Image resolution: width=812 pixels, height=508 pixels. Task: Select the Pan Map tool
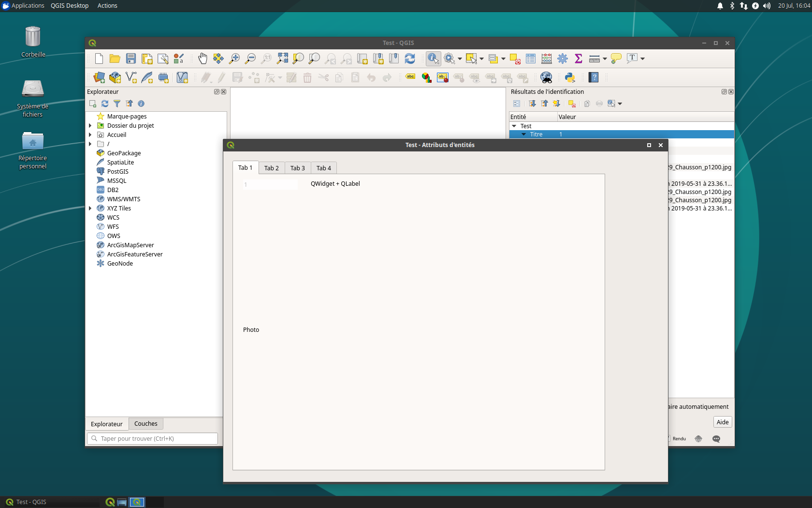[x=203, y=59]
